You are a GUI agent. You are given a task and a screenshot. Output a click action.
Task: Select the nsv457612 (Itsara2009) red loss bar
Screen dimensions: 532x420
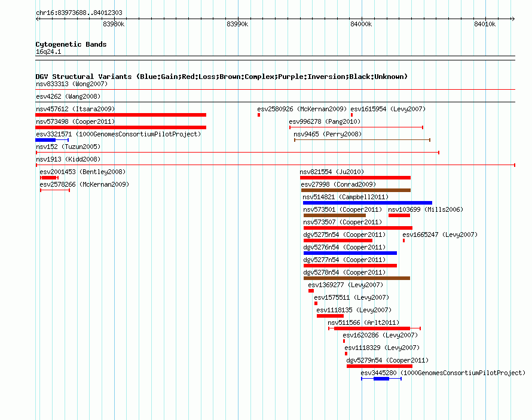pos(121,115)
